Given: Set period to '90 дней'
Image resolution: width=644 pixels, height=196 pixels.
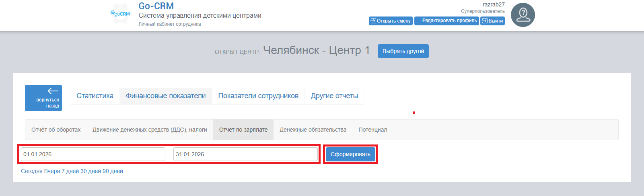Looking at the screenshot, I should [113, 171].
